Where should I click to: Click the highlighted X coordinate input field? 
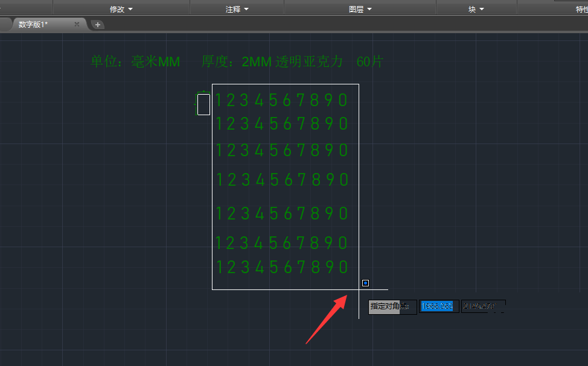[439, 306]
